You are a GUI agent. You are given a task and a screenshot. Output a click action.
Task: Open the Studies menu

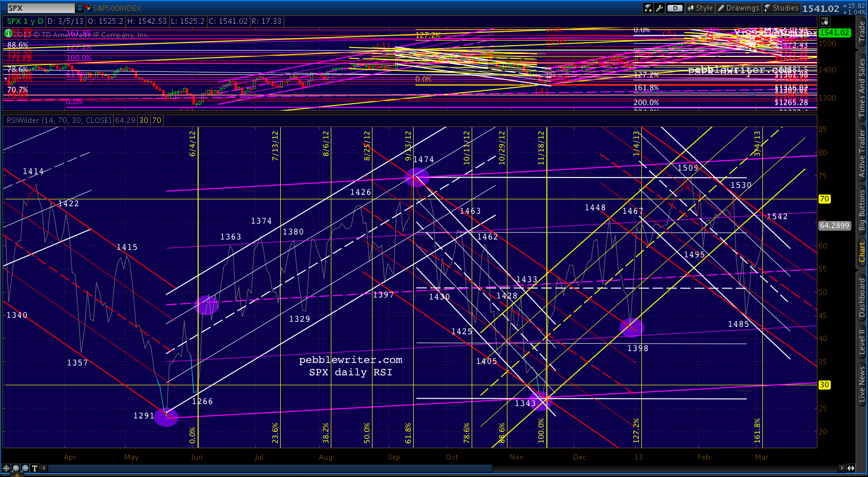(781, 8)
